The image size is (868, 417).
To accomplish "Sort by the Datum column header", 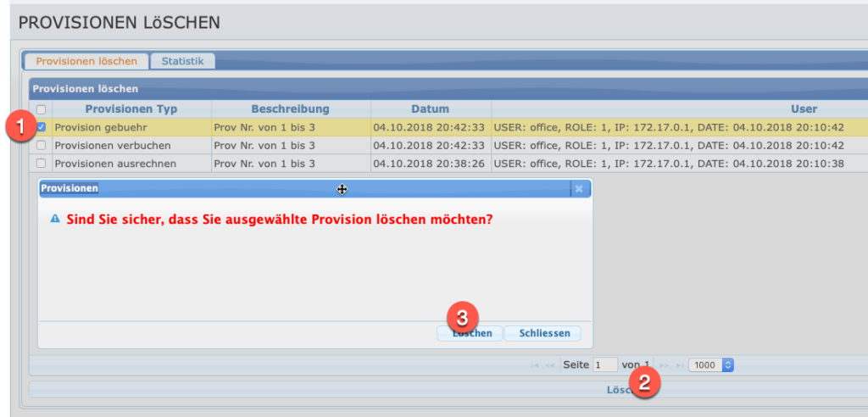I will tap(431, 109).
